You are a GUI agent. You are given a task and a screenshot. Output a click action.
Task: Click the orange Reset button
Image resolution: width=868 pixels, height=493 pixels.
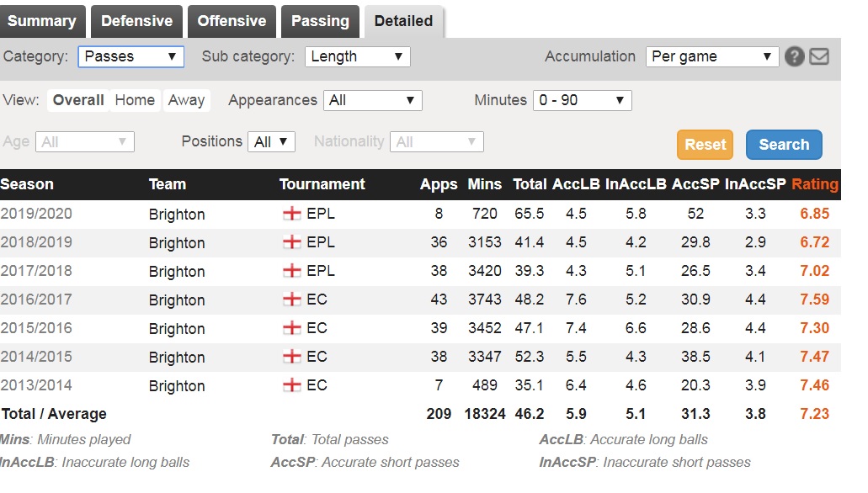tap(706, 145)
